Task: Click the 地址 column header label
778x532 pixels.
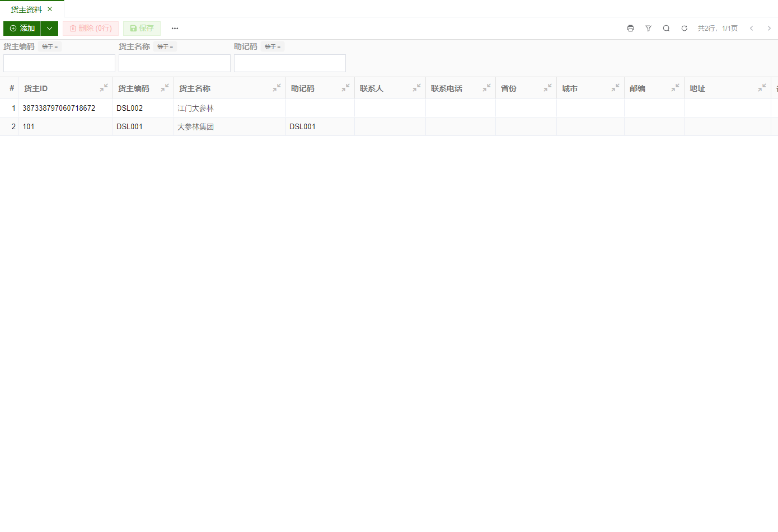Action: click(697, 88)
